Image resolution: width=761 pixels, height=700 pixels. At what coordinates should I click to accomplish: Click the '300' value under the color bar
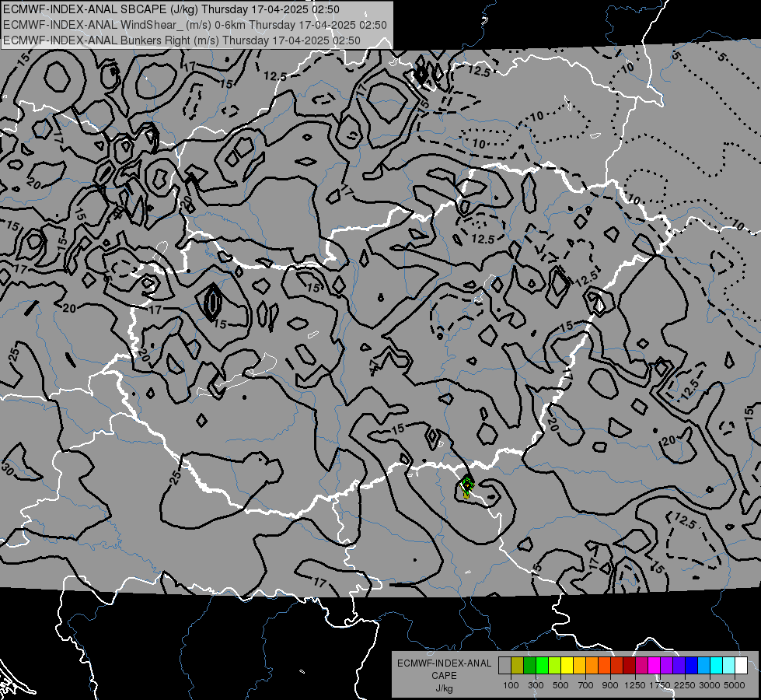point(536,685)
